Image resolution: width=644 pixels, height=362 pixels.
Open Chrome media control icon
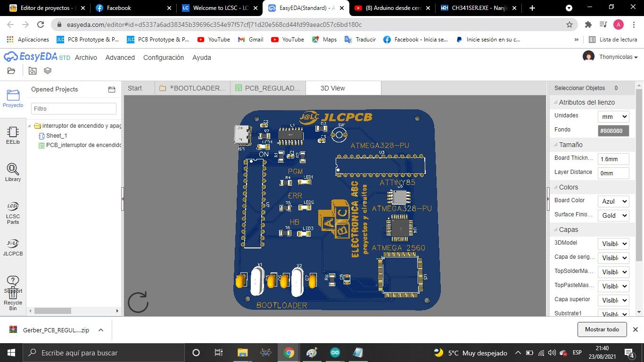(603, 25)
